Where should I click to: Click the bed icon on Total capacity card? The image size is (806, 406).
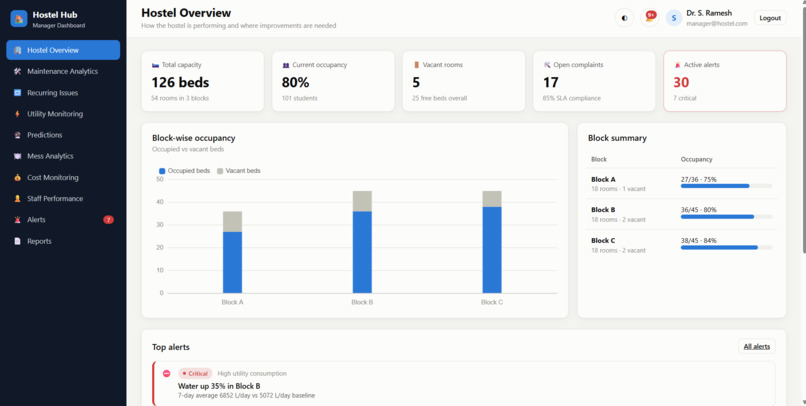[x=155, y=65]
